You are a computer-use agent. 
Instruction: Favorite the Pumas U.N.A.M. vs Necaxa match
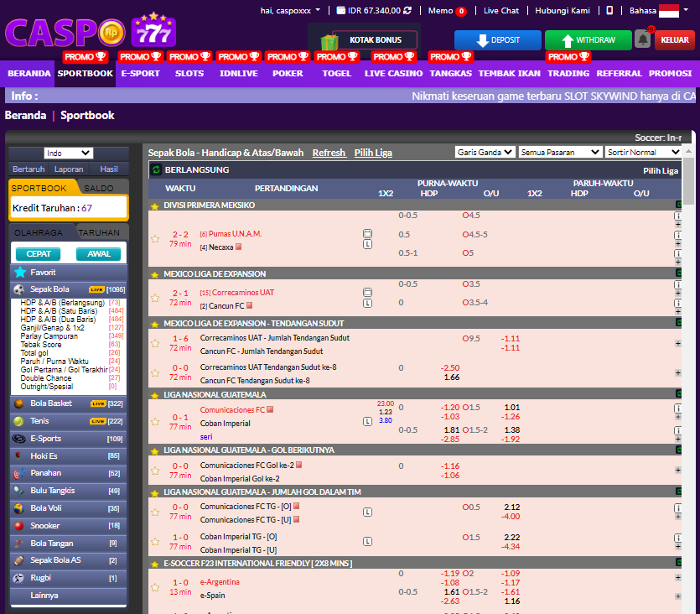pos(155,239)
